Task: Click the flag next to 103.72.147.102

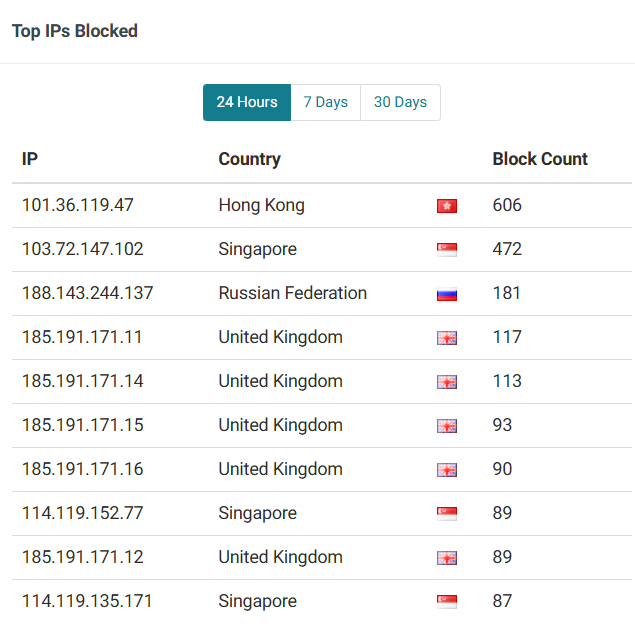Action: [447, 250]
